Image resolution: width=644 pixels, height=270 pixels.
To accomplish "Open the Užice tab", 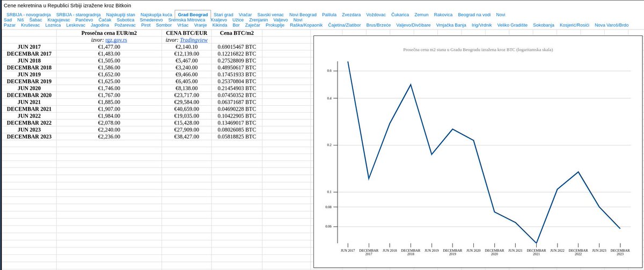I will [x=238, y=20].
